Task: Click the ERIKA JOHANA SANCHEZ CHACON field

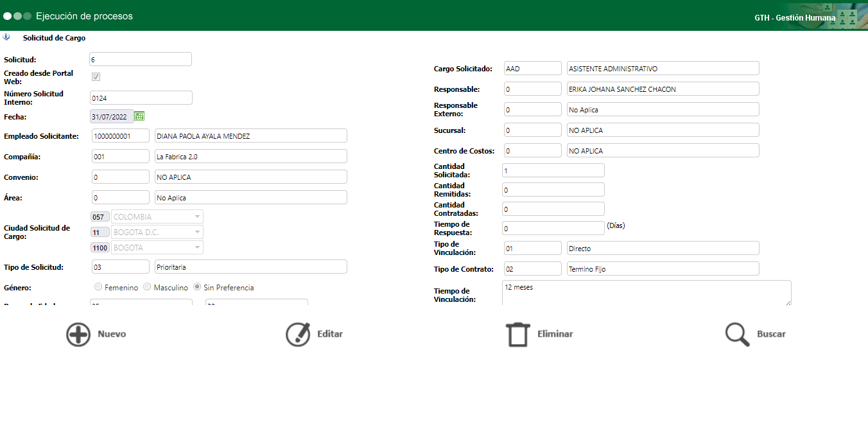Action: (x=663, y=89)
